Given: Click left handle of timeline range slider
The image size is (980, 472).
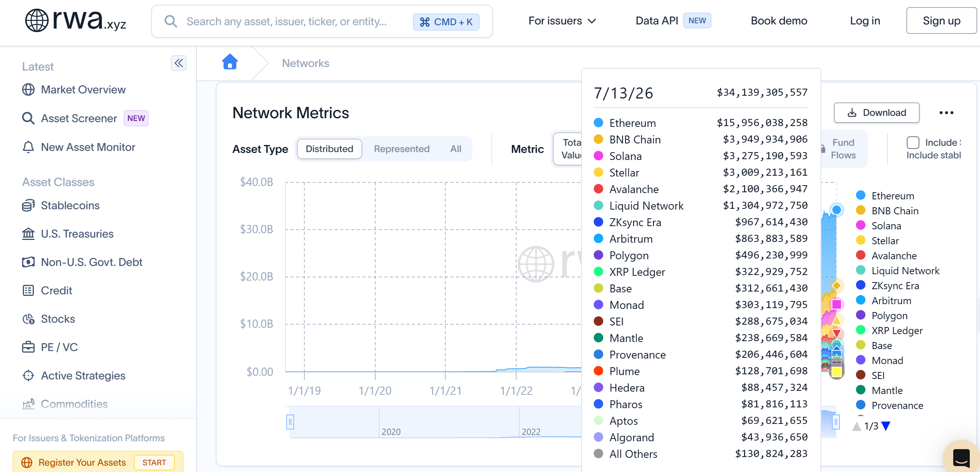Looking at the screenshot, I should pyautogui.click(x=290, y=422).
